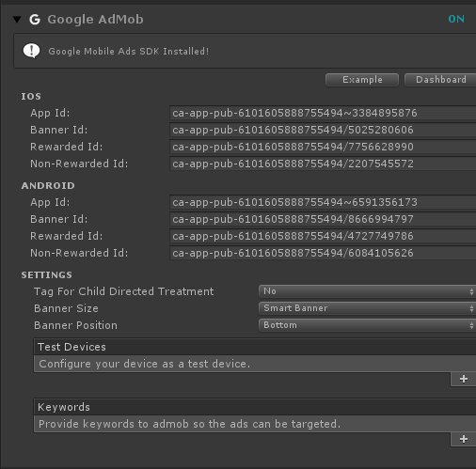Click 'Configure your device as a test device.' text
476x469 pixels.
coord(145,364)
